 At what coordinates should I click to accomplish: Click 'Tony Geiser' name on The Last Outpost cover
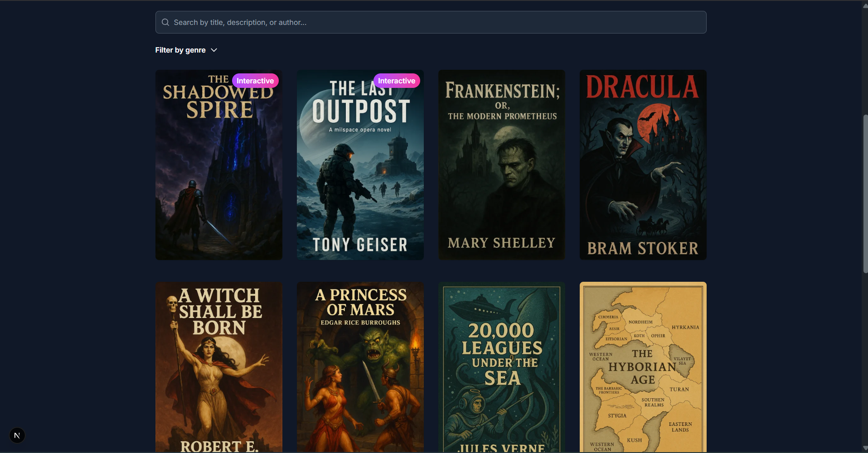(x=360, y=245)
